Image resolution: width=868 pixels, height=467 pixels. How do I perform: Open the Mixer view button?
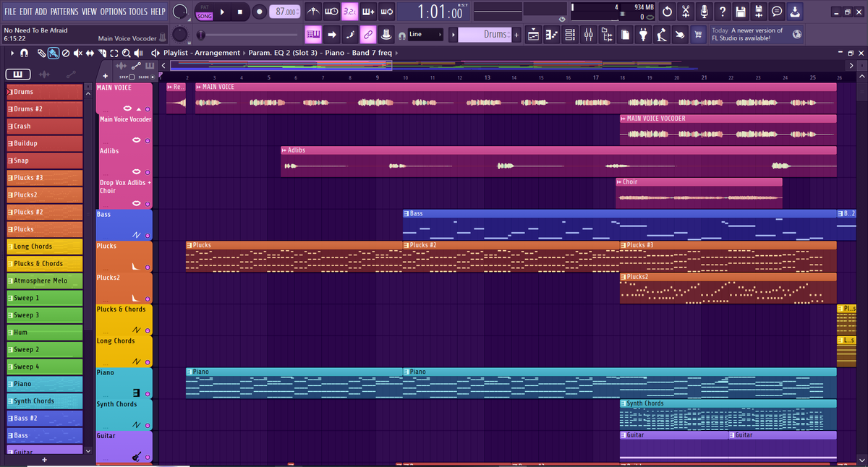click(588, 35)
